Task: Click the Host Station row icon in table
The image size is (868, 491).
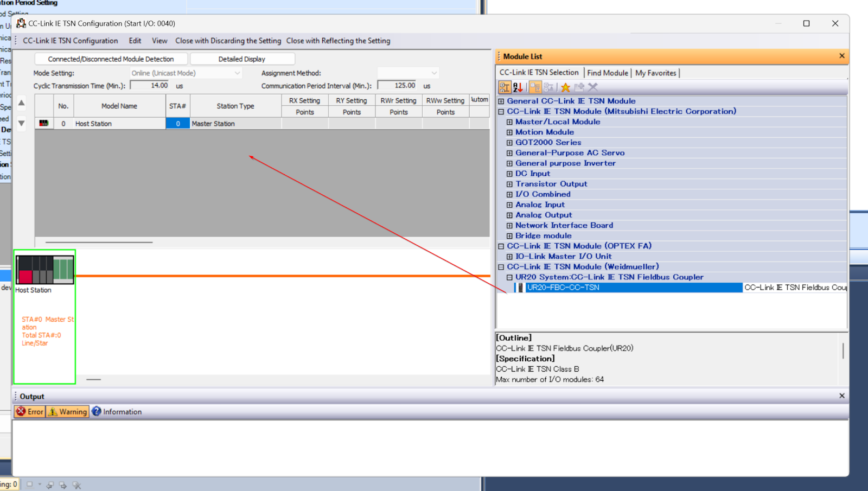Action: [x=44, y=123]
